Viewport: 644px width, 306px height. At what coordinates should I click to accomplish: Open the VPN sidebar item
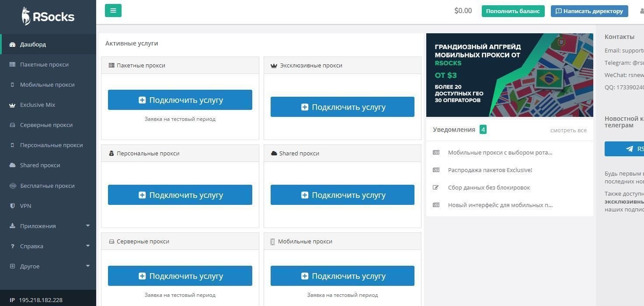(x=48, y=206)
